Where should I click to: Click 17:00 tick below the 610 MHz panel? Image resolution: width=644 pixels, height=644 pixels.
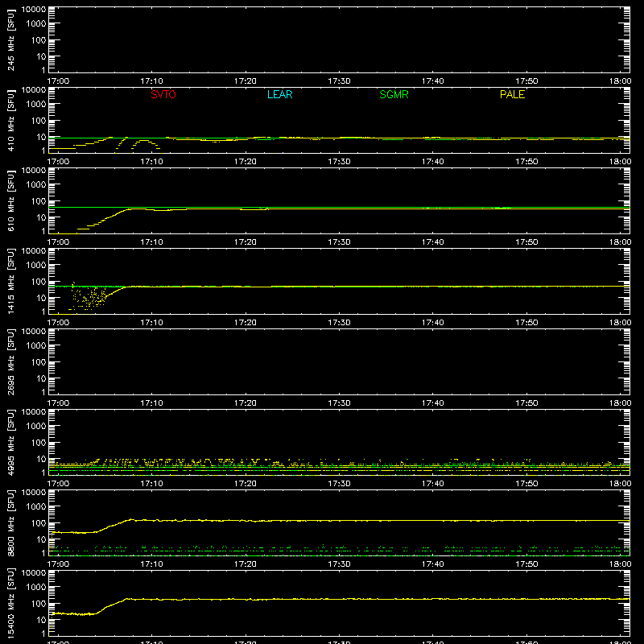[x=58, y=242]
